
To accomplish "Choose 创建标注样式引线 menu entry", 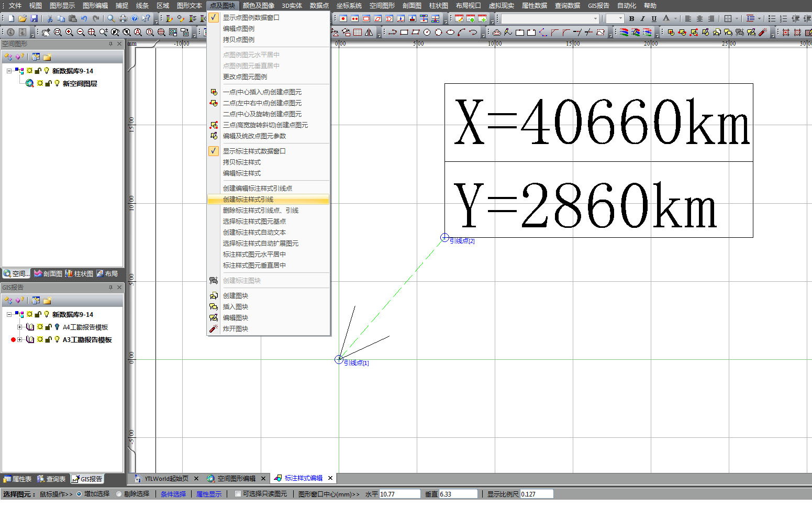I will click(x=268, y=199).
